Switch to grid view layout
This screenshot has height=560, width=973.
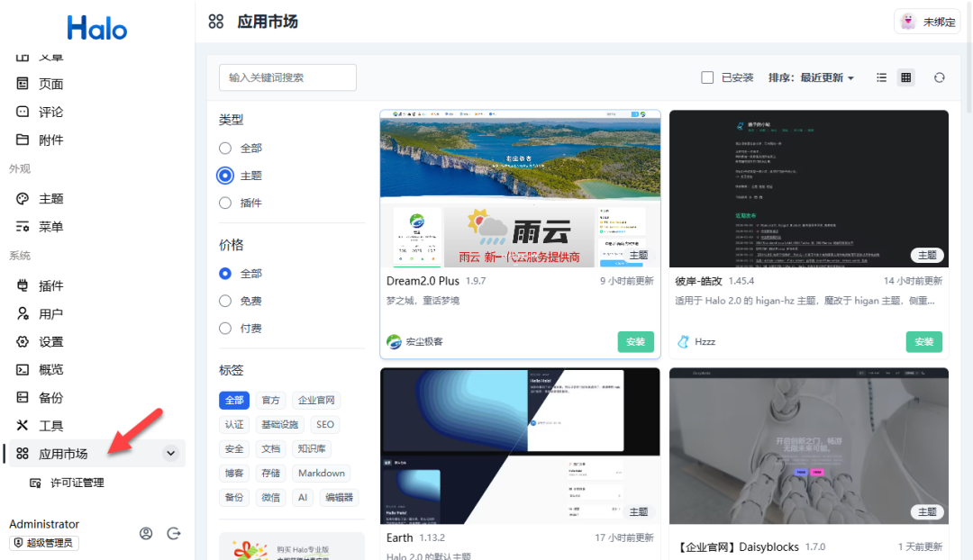(x=906, y=77)
